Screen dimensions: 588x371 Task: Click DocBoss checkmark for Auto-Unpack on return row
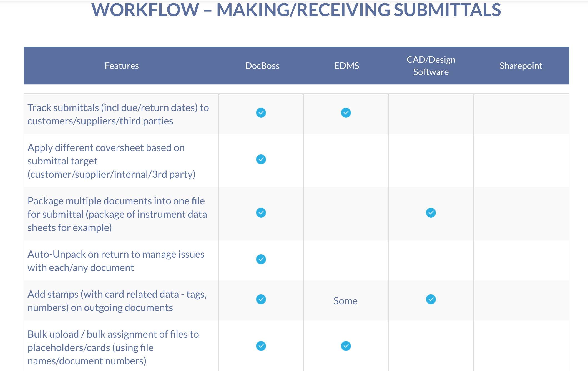click(x=261, y=259)
